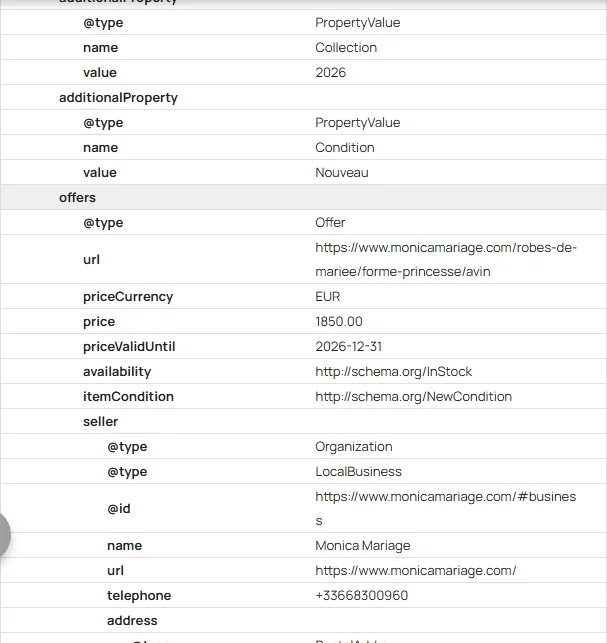The image size is (607, 643).
Task: Click the 'LocalBusiness' type value
Action: [x=358, y=472]
